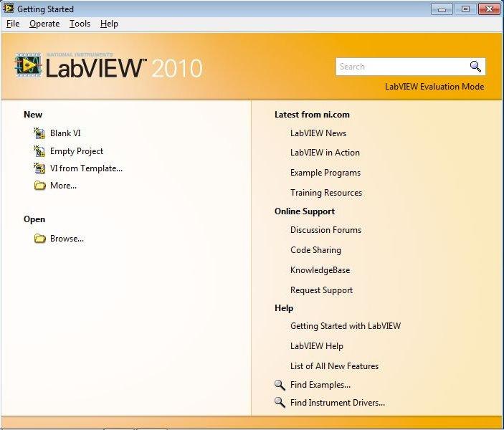Image resolution: width=504 pixels, height=430 pixels.
Task: Open Training Resources link
Action: (326, 193)
